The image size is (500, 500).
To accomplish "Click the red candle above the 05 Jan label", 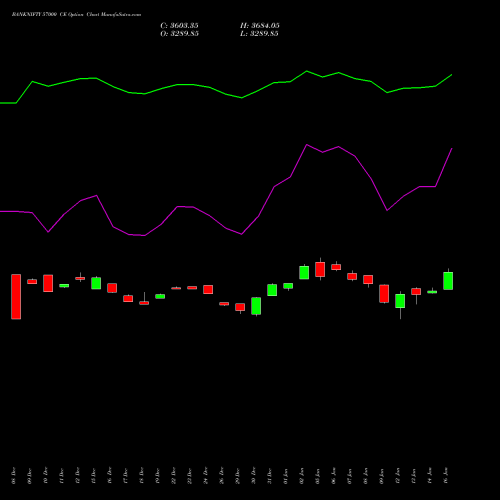I will tap(320, 269).
